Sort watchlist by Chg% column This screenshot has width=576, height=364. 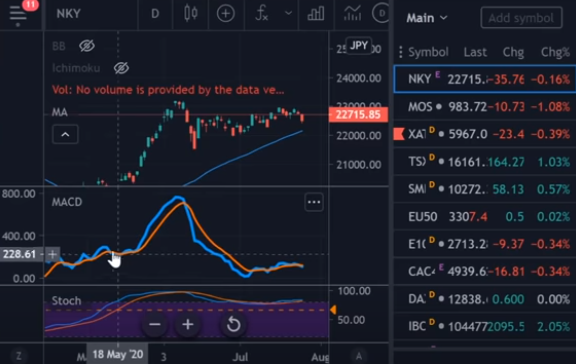[x=555, y=52]
